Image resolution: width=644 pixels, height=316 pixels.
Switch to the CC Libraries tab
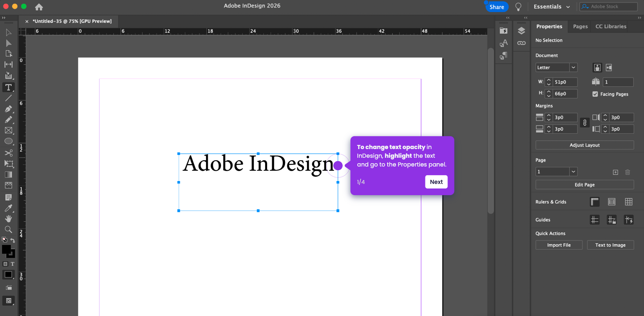point(611,26)
